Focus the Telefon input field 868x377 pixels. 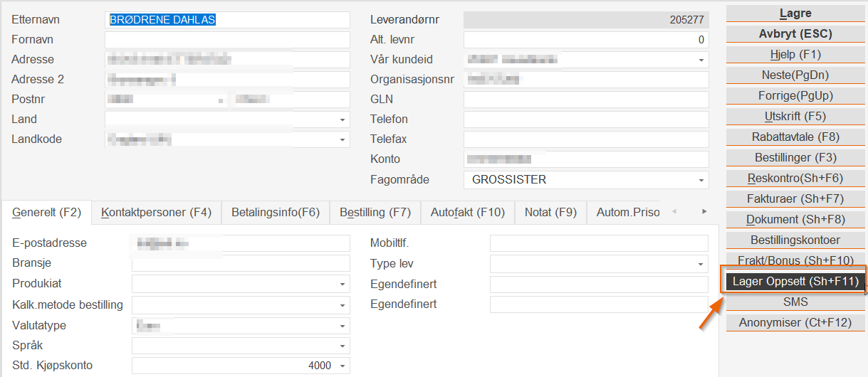pos(586,120)
